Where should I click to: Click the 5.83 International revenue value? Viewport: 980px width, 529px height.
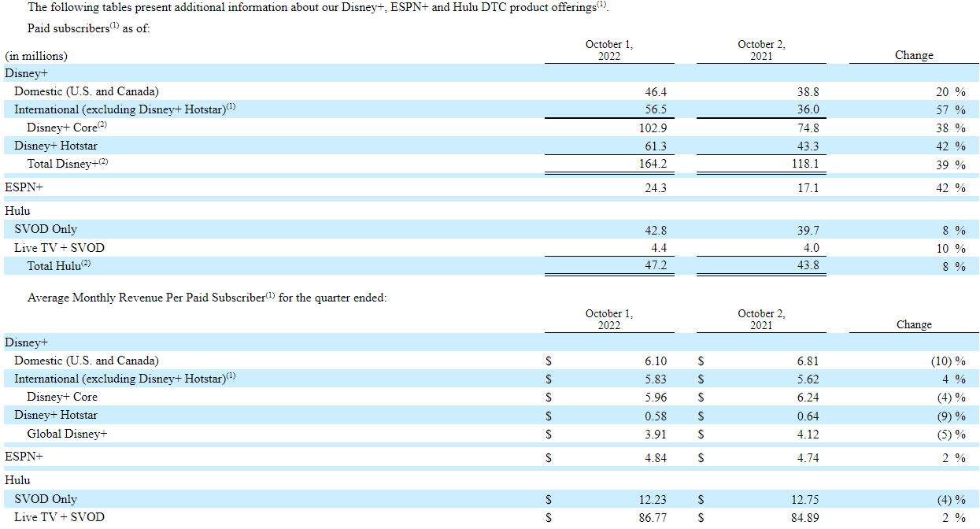pos(656,379)
